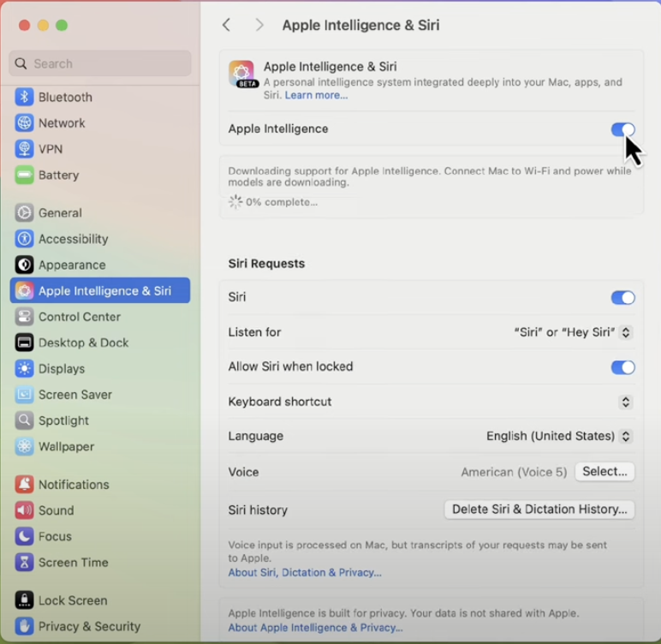Click the "Control Center" sidebar label
Viewport: 661px width, 644px height.
pyautogui.click(x=80, y=317)
